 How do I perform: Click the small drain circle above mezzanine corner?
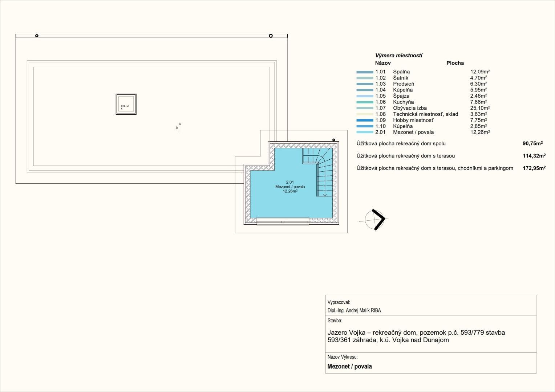click(333, 140)
